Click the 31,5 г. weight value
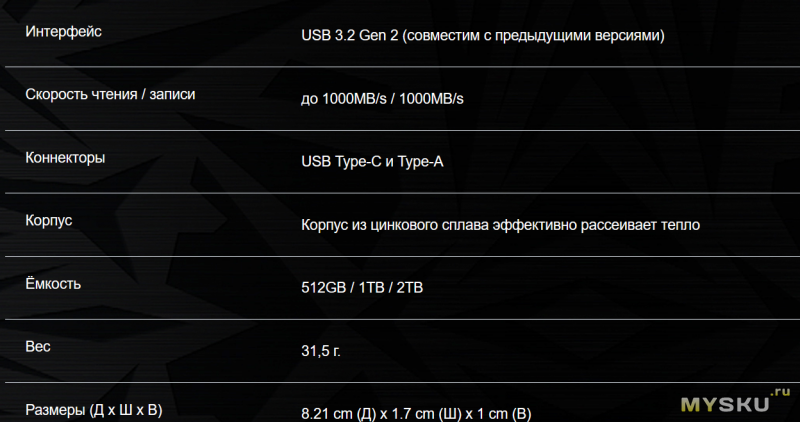This screenshot has width=800, height=422. tap(321, 351)
